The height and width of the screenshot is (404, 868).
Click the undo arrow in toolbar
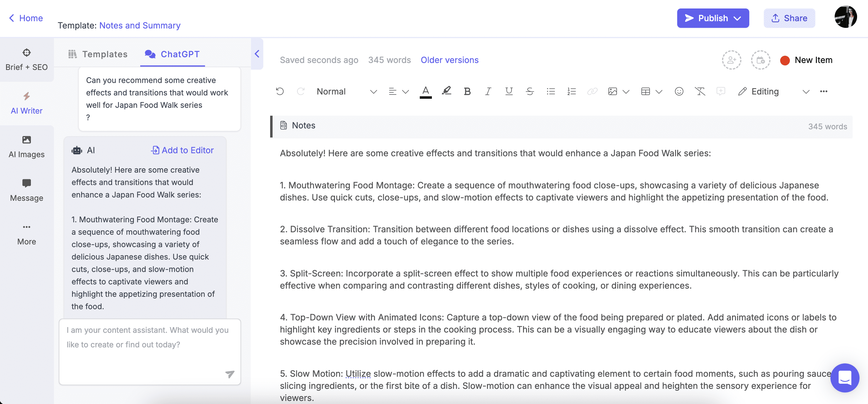point(280,91)
